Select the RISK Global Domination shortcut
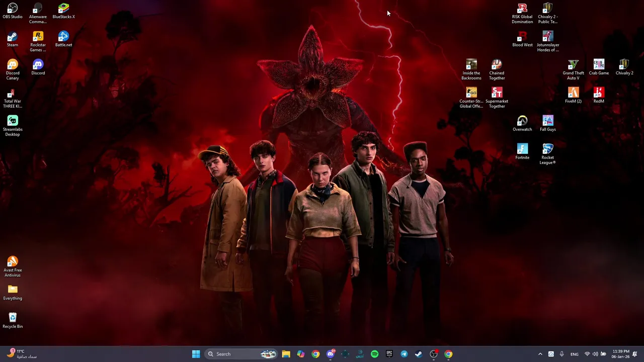 point(522,14)
